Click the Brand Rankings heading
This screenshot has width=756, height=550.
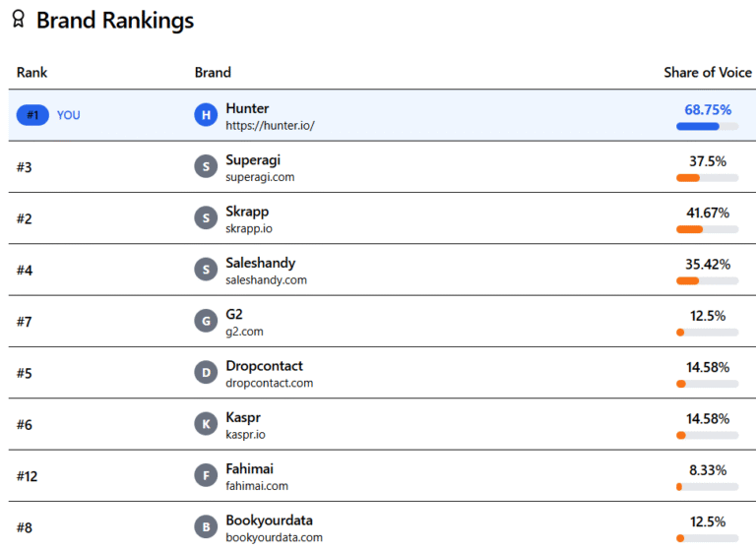pos(115,21)
